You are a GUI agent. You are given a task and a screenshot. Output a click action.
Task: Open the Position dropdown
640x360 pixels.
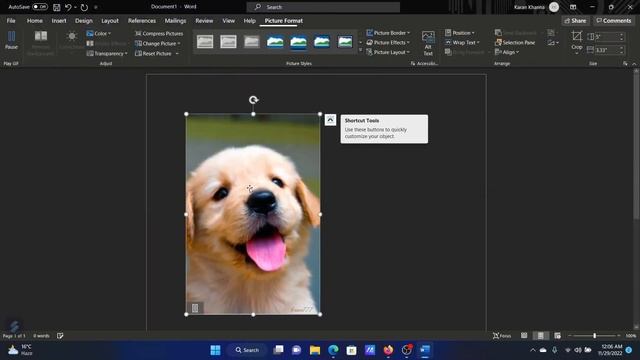pos(460,33)
